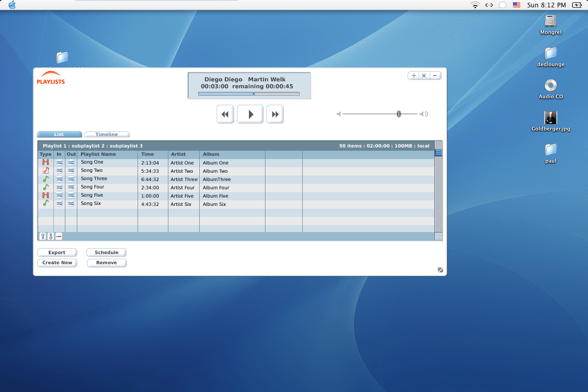Click the red minus icon below the list

(59, 236)
